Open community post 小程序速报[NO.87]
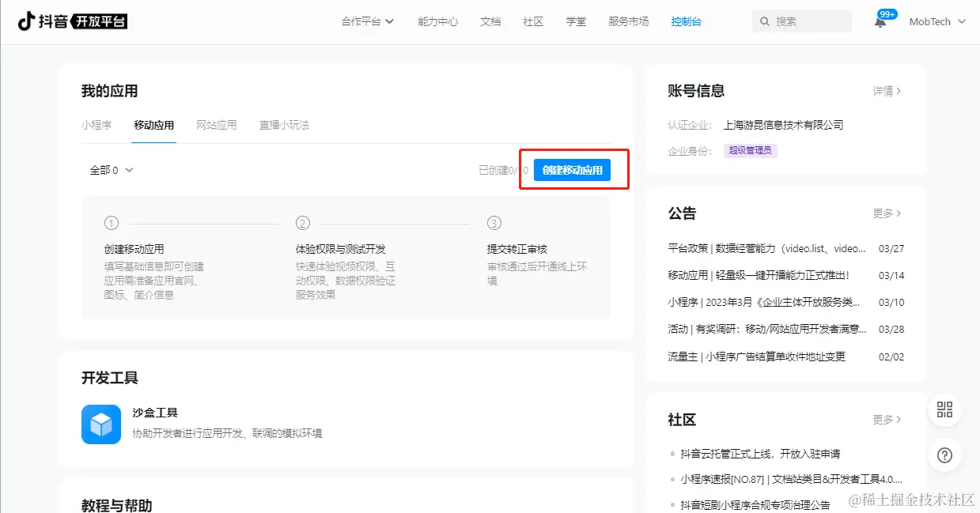The image size is (980, 513). [791, 479]
